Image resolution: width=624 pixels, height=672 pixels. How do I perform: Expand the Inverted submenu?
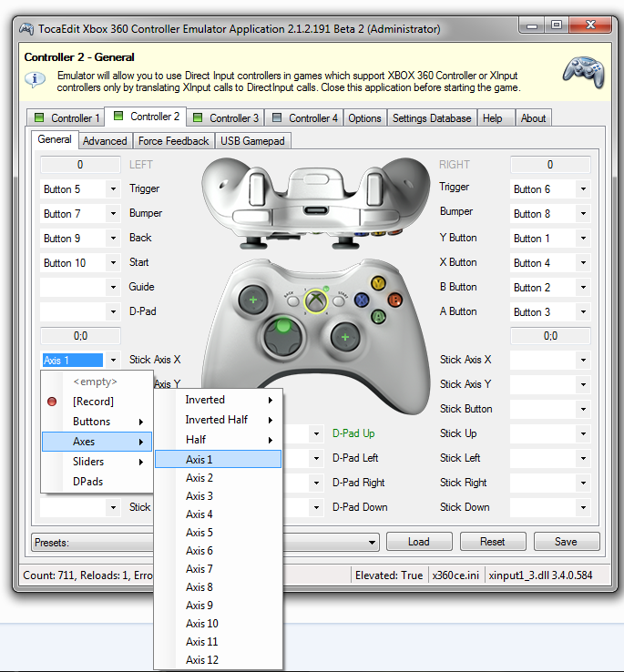pos(218,400)
